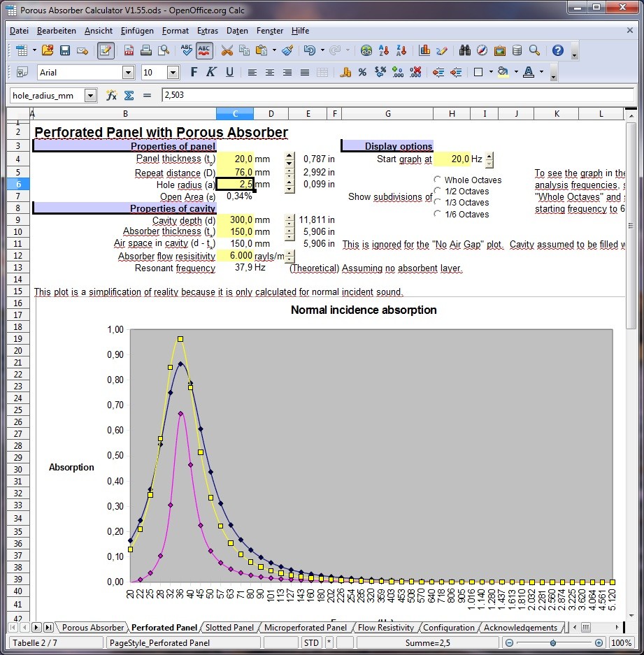Toggle AutoSpellcheck in the toolbar
Screen dimensions: 644x655
pyautogui.click(x=204, y=50)
